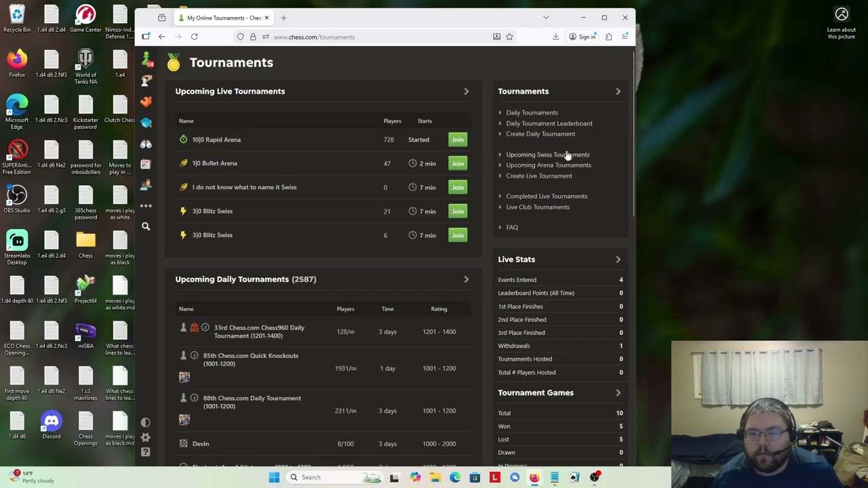Open the Firefox View icon left of tab
The height and width of the screenshot is (488, 868).
[161, 18]
